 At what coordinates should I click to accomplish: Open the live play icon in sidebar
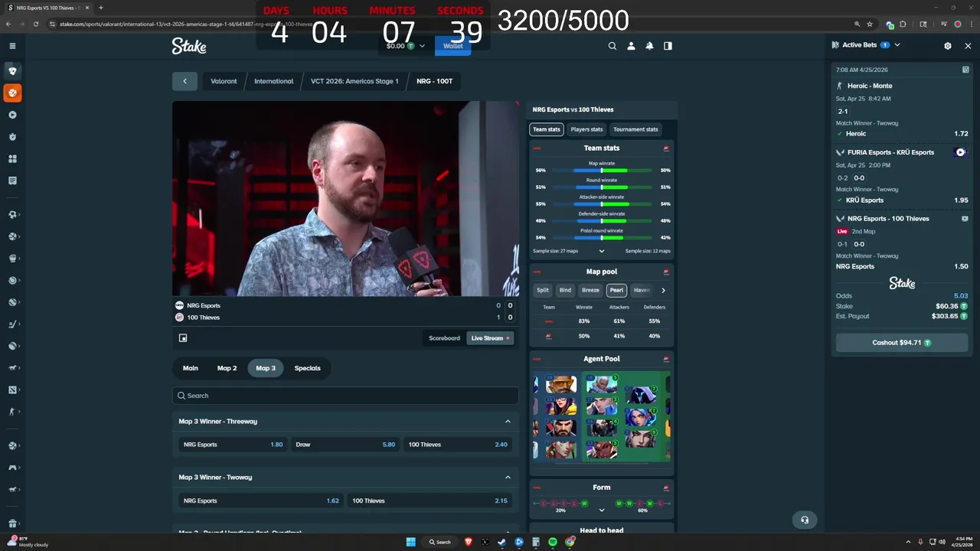(12, 115)
